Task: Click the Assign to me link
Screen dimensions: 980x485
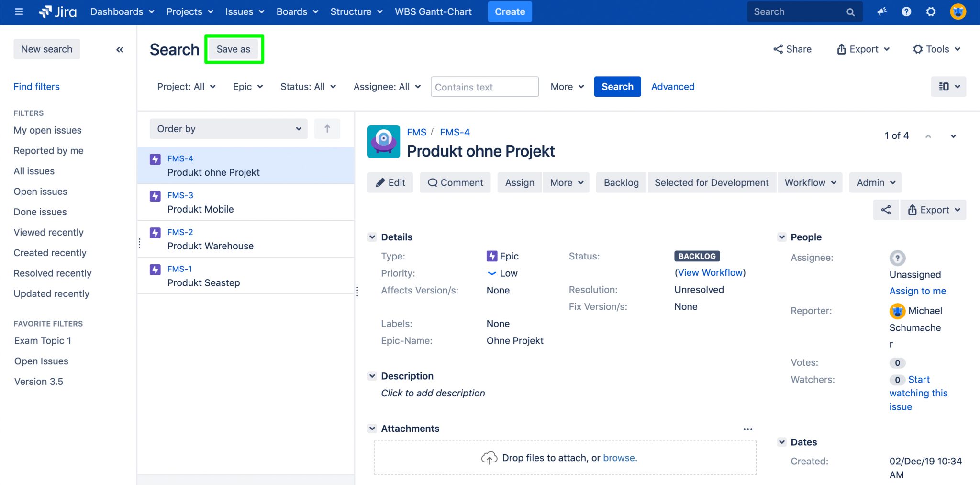Action: pyautogui.click(x=917, y=291)
